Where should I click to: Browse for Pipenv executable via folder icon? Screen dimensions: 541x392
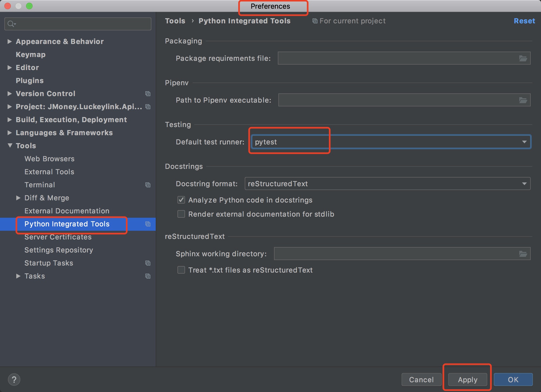click(523, 100)
